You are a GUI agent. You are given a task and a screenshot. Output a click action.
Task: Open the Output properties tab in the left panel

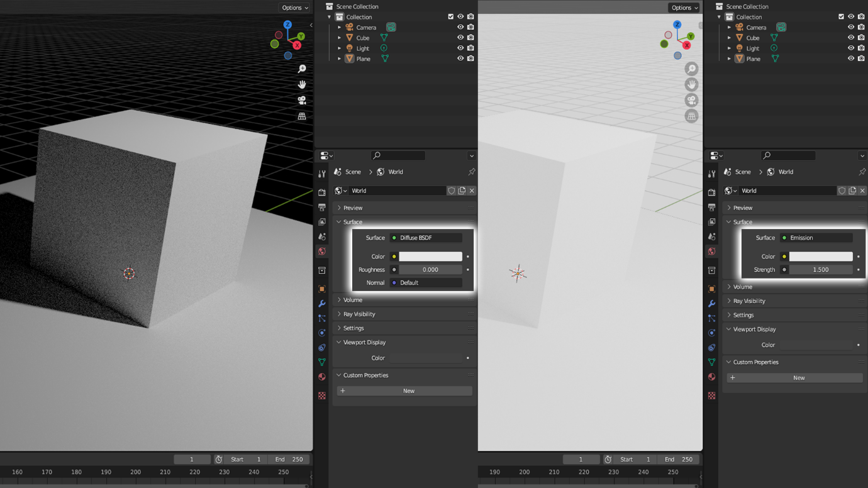pos(322,208)
